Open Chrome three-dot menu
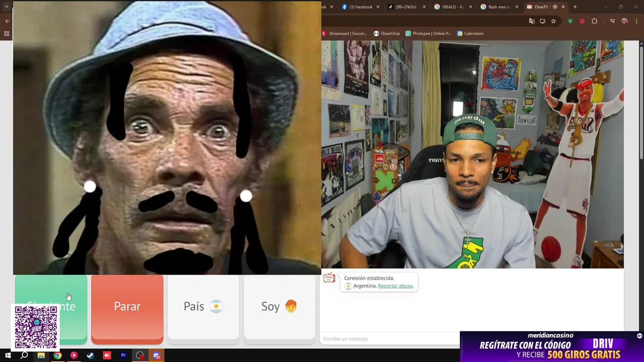 pos(637,21)
